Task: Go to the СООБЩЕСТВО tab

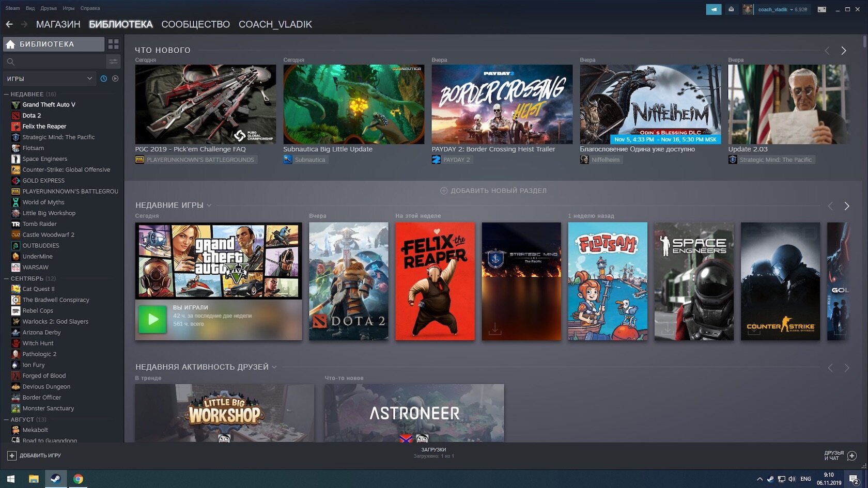Action: tap(195, 24)
